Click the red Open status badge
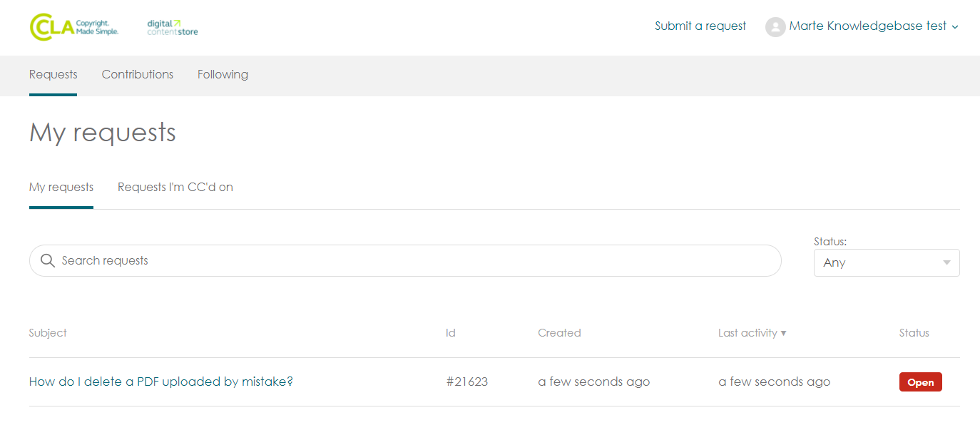Viewport: 980px width, 435px height. pos(920,382)
